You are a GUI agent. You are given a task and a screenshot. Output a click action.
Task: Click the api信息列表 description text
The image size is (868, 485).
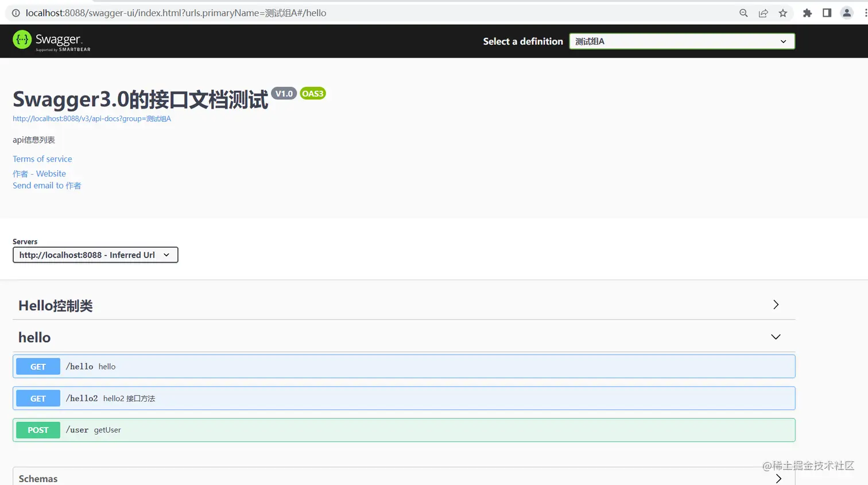pos(34,140)
